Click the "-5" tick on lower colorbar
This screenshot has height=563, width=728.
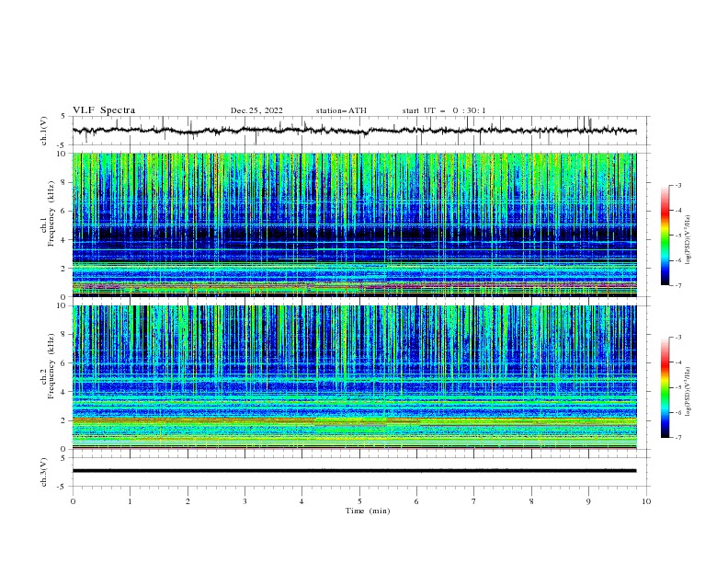(677, 387)
